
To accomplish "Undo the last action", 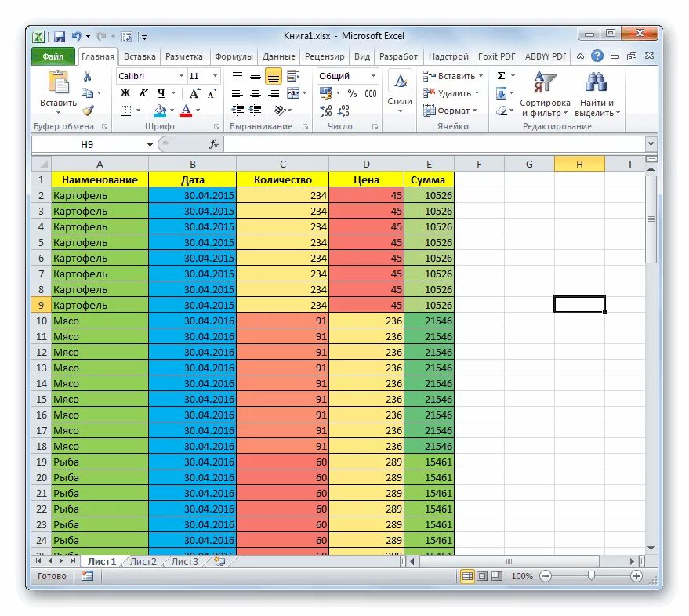I will [x=77, y=37].
